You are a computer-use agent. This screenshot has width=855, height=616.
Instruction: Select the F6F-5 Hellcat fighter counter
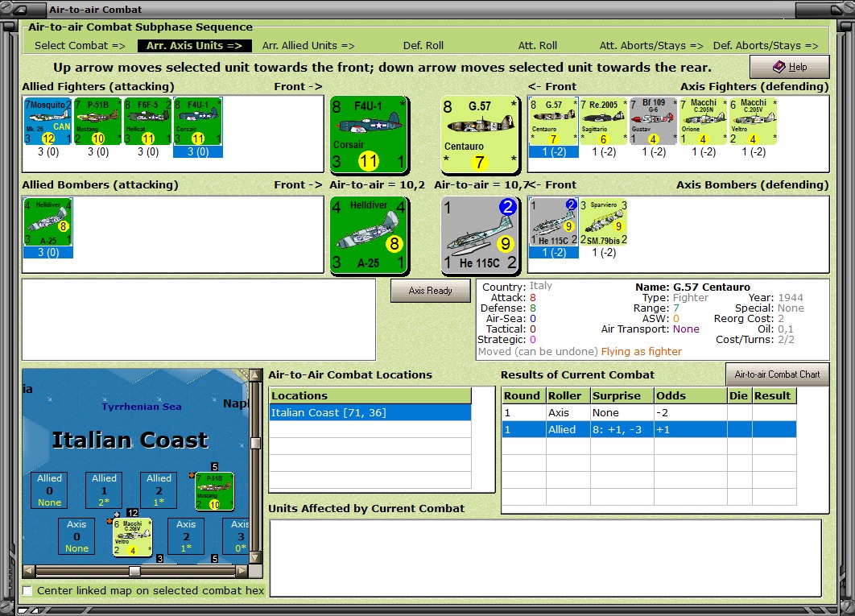point(148,121)
